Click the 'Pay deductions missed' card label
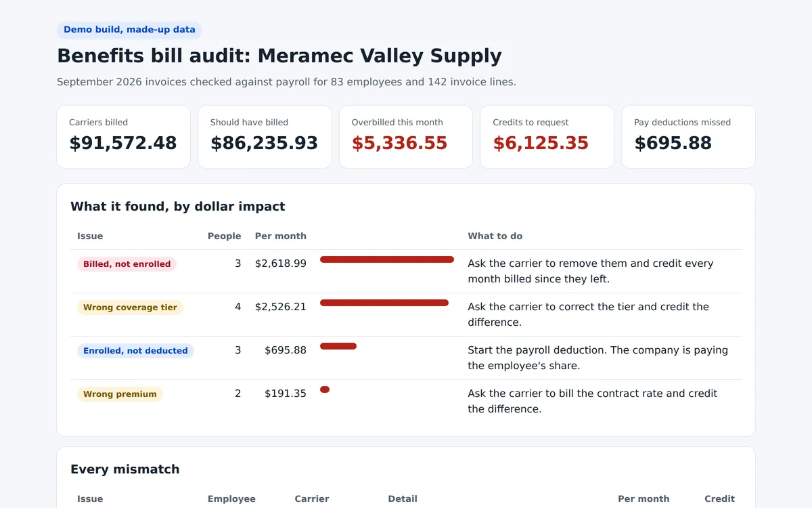The image size is (812, 508). (682, 123)
